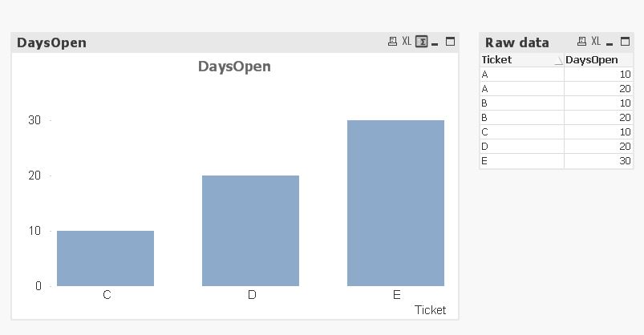Image resolution: width=644 pixels, height=335 pixels.
Task: Print the DaysOpen chart
Action: [x=392, y=42]
